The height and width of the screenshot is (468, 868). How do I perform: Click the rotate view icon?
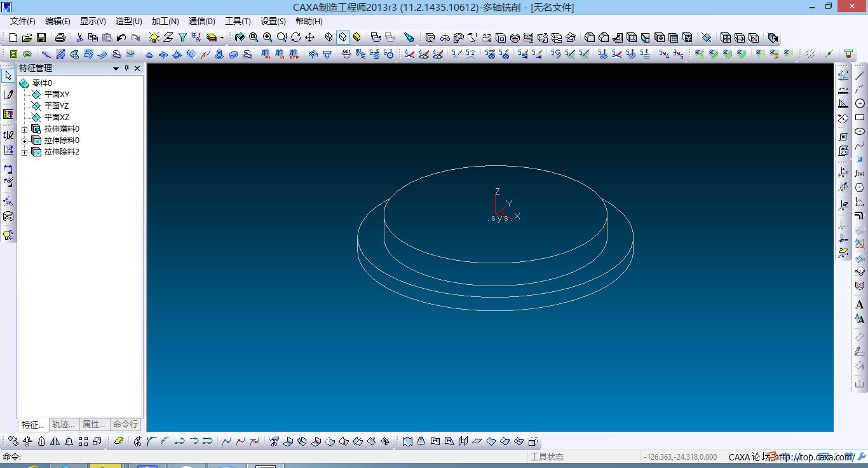[296, 38]
